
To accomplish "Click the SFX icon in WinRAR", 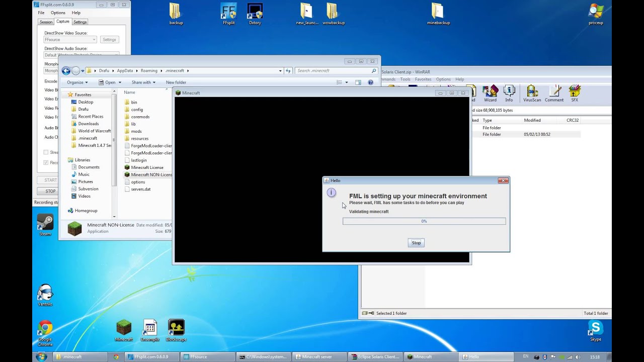I will (x=574, y=94).
